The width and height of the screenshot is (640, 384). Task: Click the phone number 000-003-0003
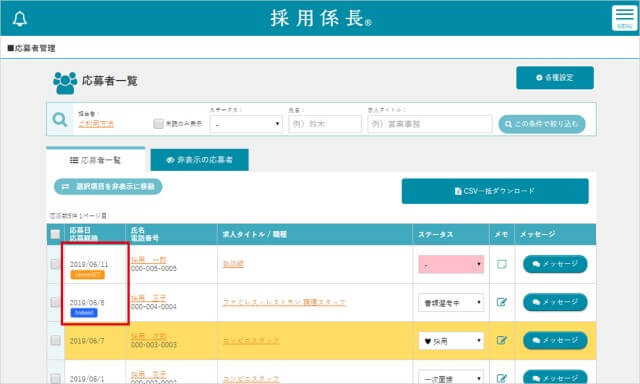click(x=153, y=345)
